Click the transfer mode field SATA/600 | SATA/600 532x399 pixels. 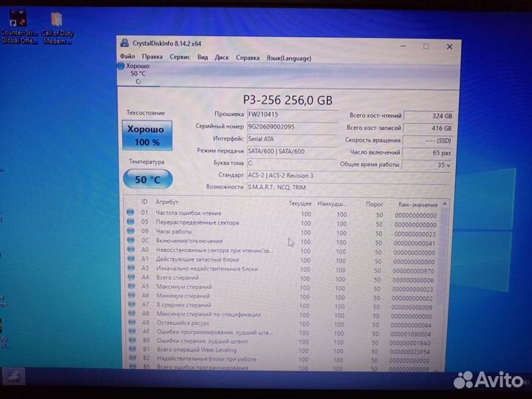tap(292, 151)
